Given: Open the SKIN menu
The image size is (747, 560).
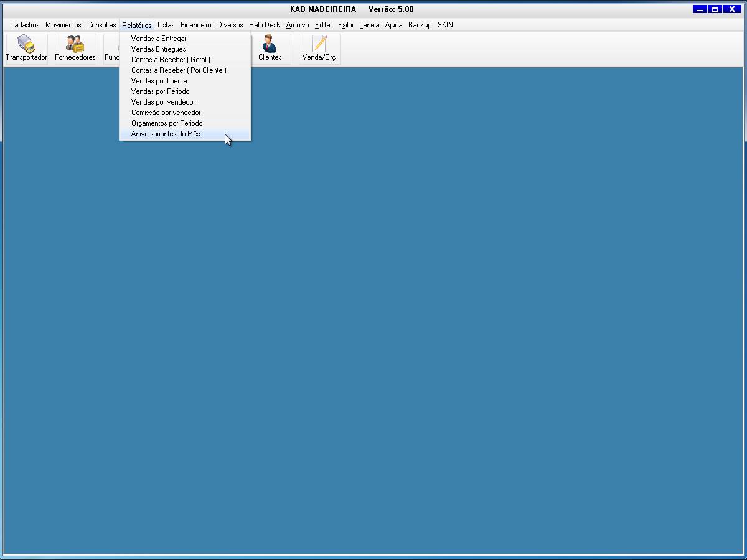Looking at the screenshot, I should tap(446, 25).
